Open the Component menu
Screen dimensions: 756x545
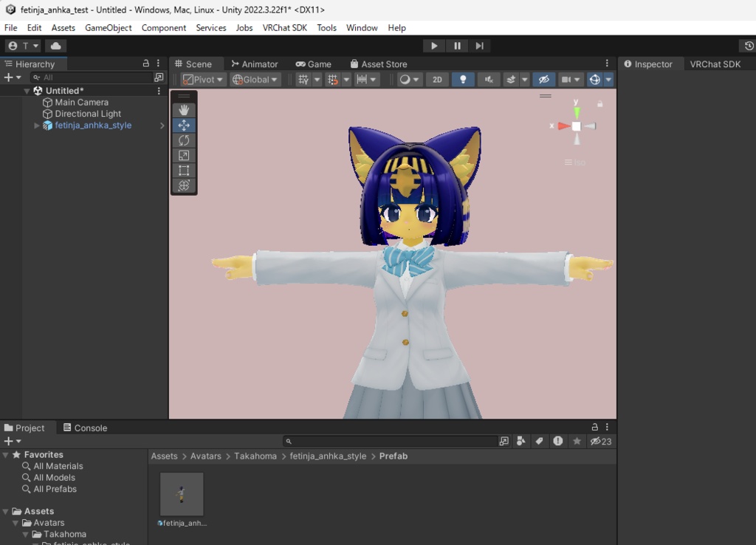point(164,28)
